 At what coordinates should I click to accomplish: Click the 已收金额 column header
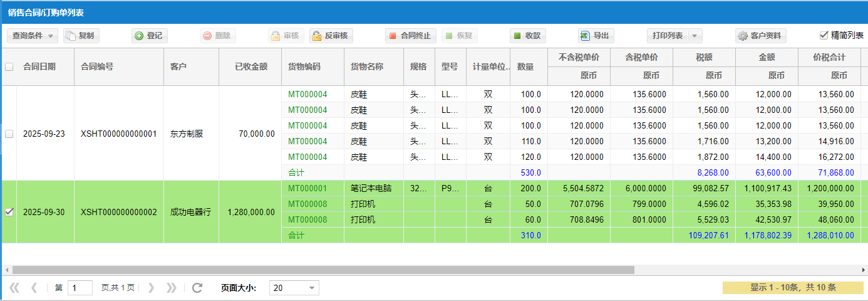(x=251, y=66)
